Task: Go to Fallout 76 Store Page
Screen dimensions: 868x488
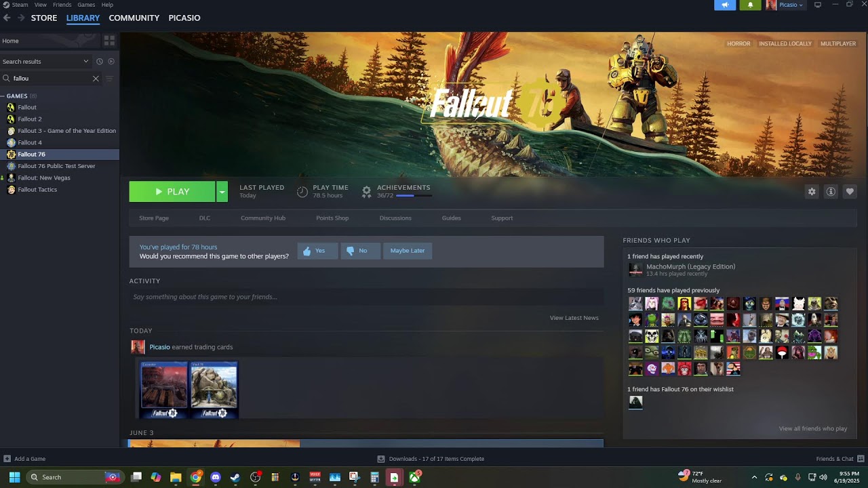Action: 154,218
